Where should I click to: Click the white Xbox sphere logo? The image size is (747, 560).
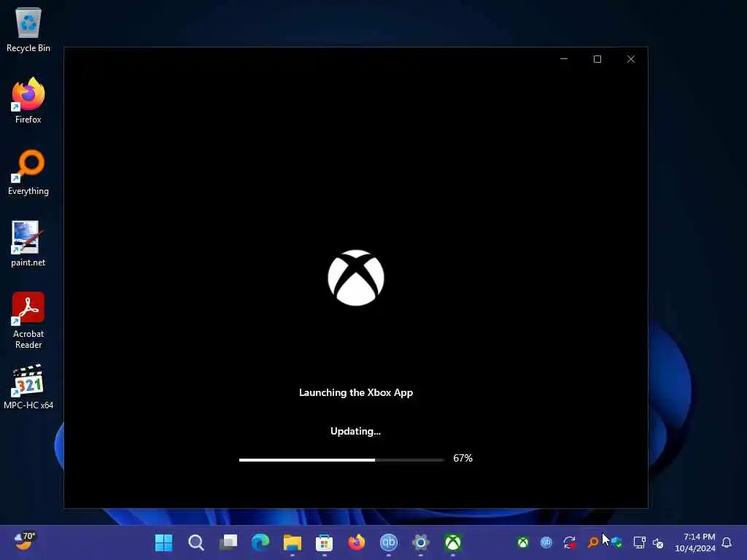click(x=356, y=278)
